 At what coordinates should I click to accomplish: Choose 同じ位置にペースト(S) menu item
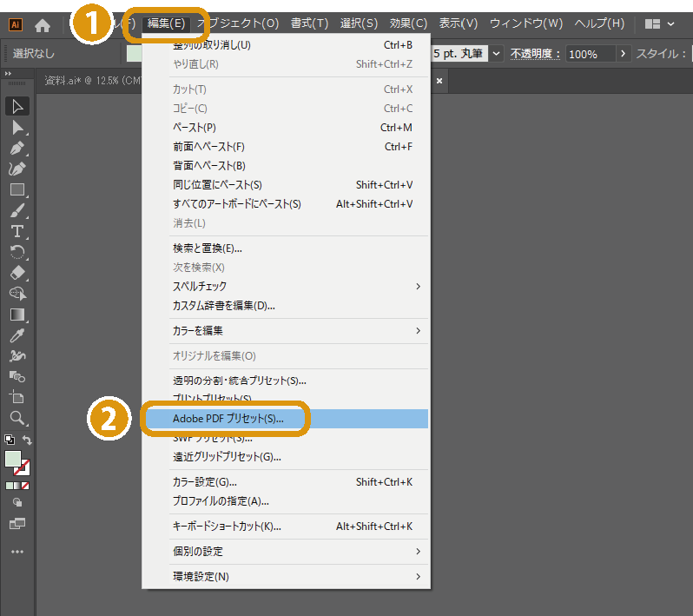(287, 185)
